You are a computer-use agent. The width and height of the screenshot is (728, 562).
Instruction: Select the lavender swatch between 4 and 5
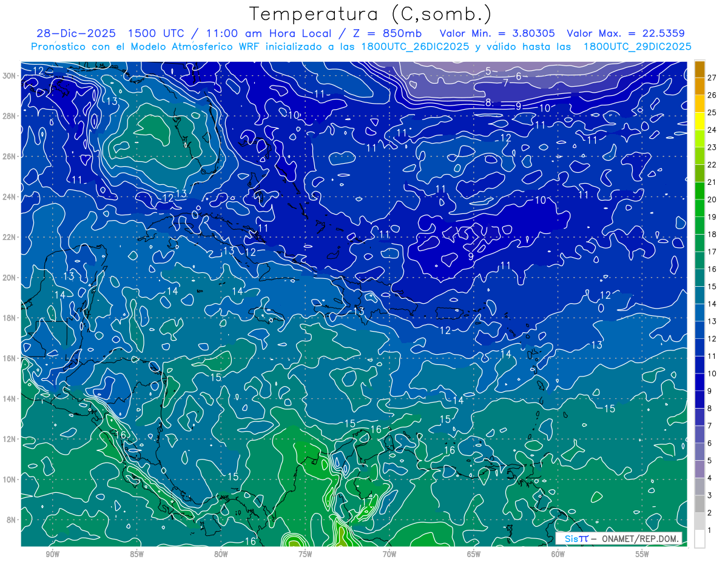click(x=699, y=469)
